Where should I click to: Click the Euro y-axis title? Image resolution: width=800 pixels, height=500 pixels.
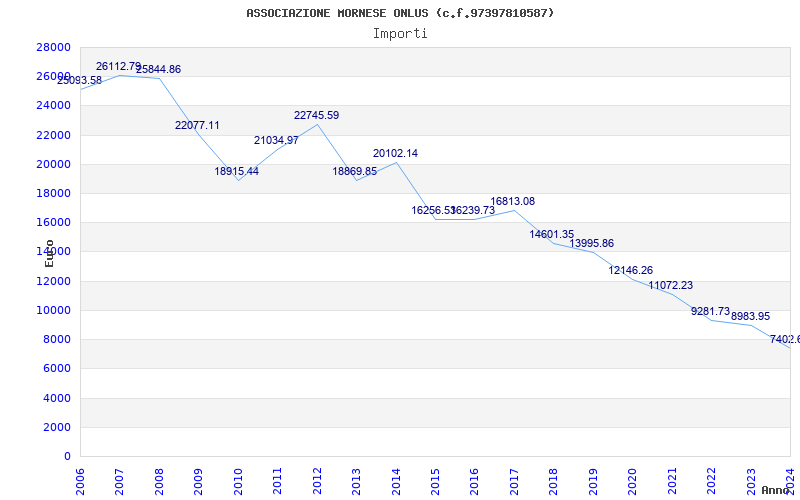click(x=49, y=253)
